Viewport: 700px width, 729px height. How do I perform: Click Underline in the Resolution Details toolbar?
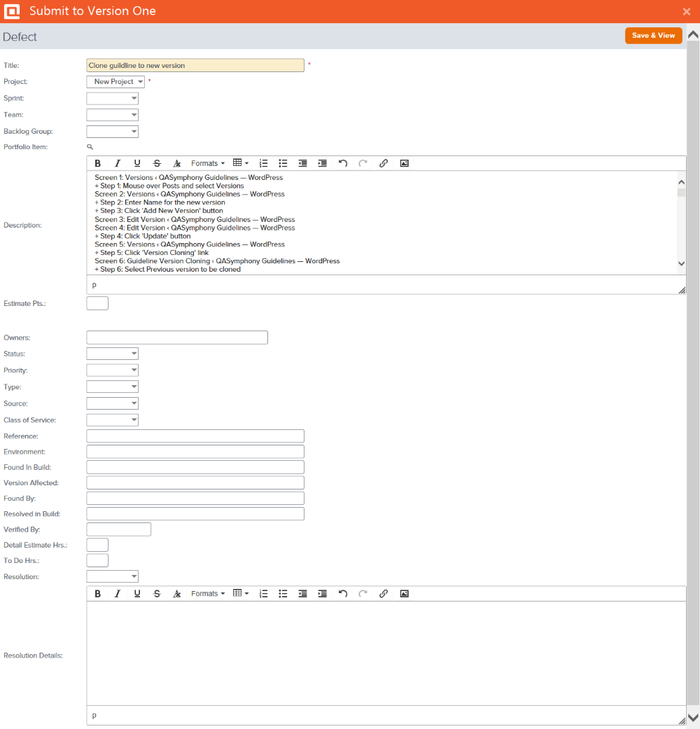tap(137, 594)
